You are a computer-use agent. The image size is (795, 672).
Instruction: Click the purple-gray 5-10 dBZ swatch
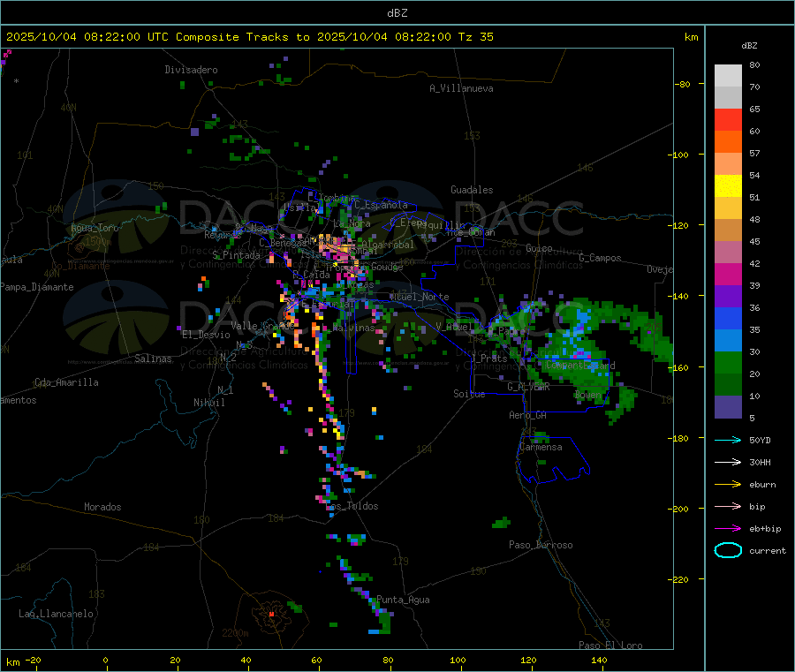[x=728, y=406]
